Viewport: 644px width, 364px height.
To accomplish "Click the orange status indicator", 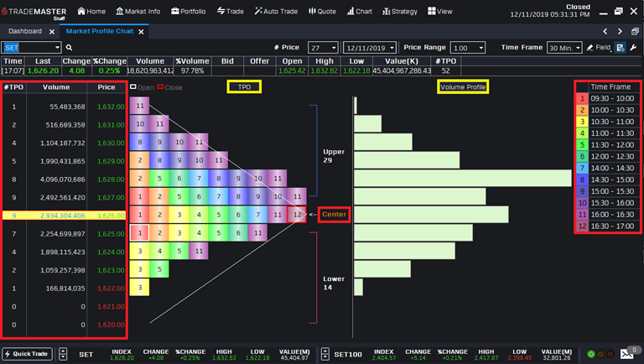I will click(600, 354).
